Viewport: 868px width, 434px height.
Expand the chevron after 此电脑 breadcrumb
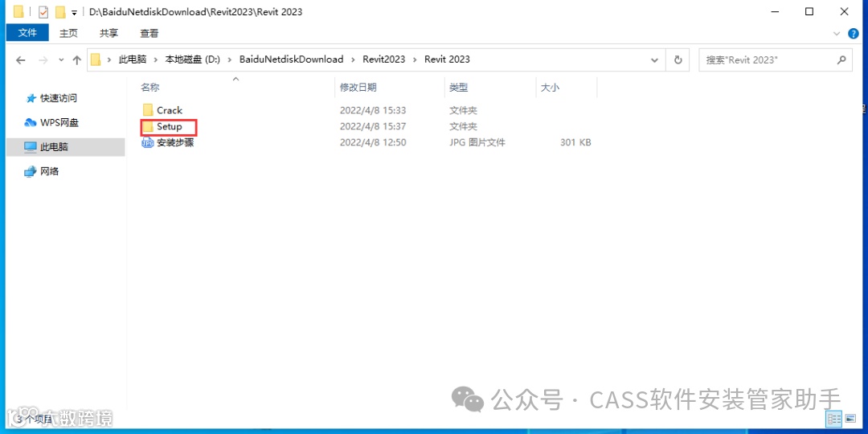[156, 59]
